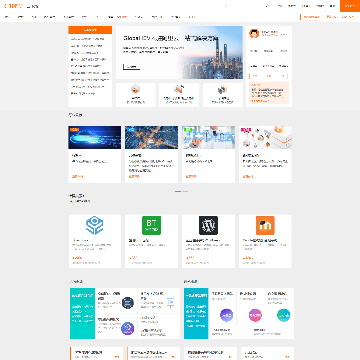
Task: Select the orange header tab of left sidebar
Action: 90,30
